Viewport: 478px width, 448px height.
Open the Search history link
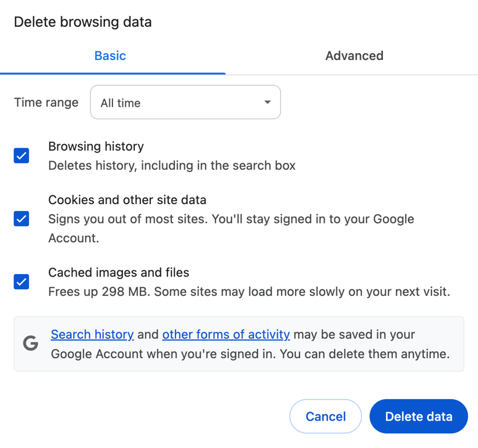click(x=92, y=334)
